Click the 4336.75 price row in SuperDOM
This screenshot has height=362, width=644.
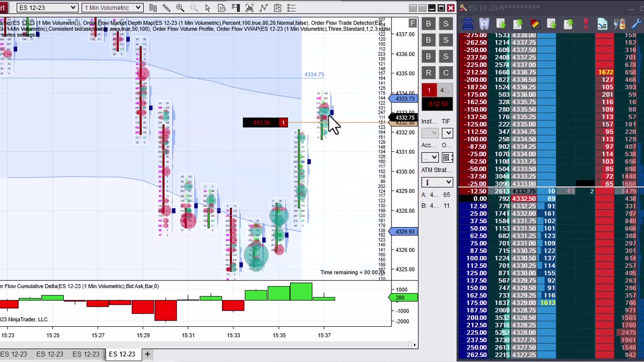click(x=523, y=72)
